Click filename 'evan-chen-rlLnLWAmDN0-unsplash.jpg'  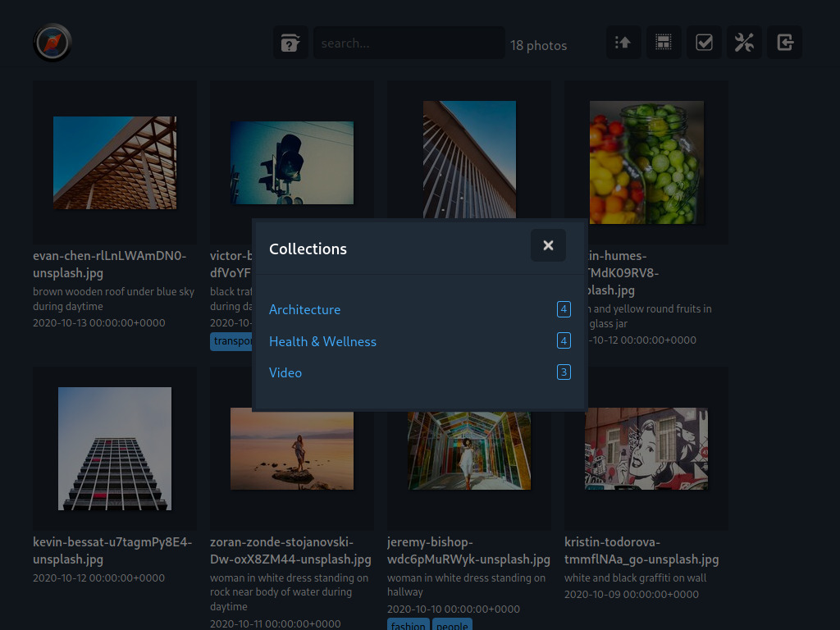click(x=110, y=264)
